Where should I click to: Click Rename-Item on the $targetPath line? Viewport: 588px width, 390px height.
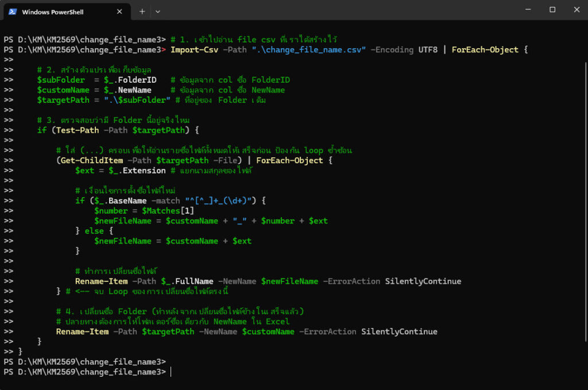coord(82,331)
